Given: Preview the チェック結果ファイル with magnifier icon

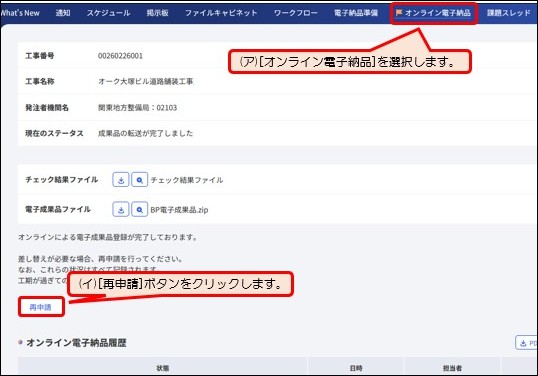Looking at the screenshot, I should tap(140, 180).
